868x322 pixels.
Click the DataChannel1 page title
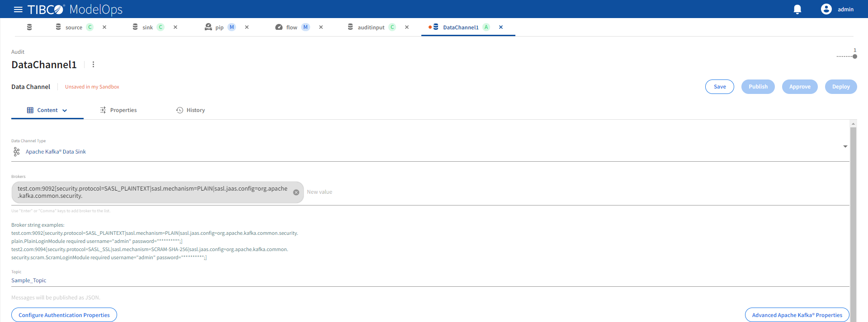tap(44, 65)
